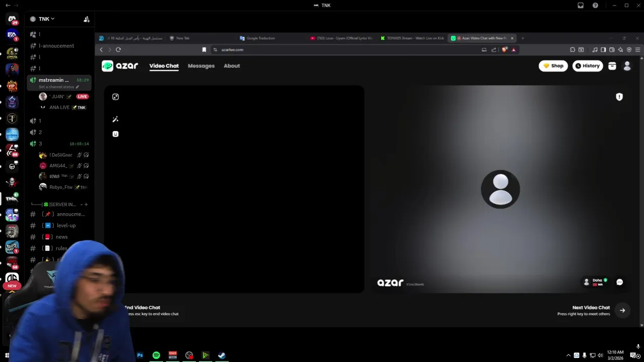
Task: Open the VIP server icon
Action: [12, 86]
